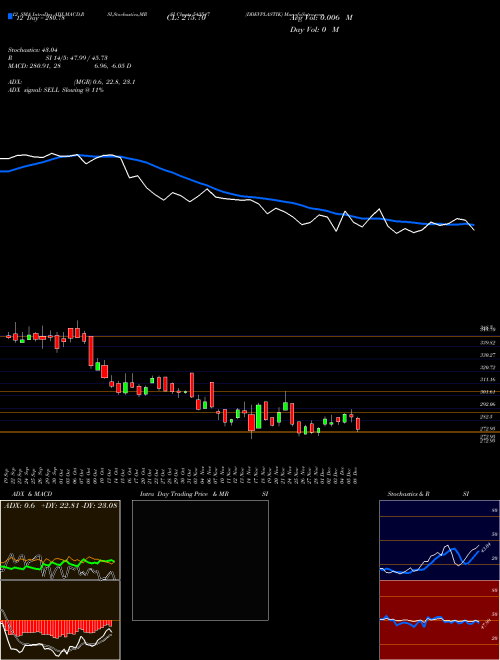500x660 pixels.
Task: Click the 'SI 14/5: 47.99 / 45.73' value
Action: [75, 58]
